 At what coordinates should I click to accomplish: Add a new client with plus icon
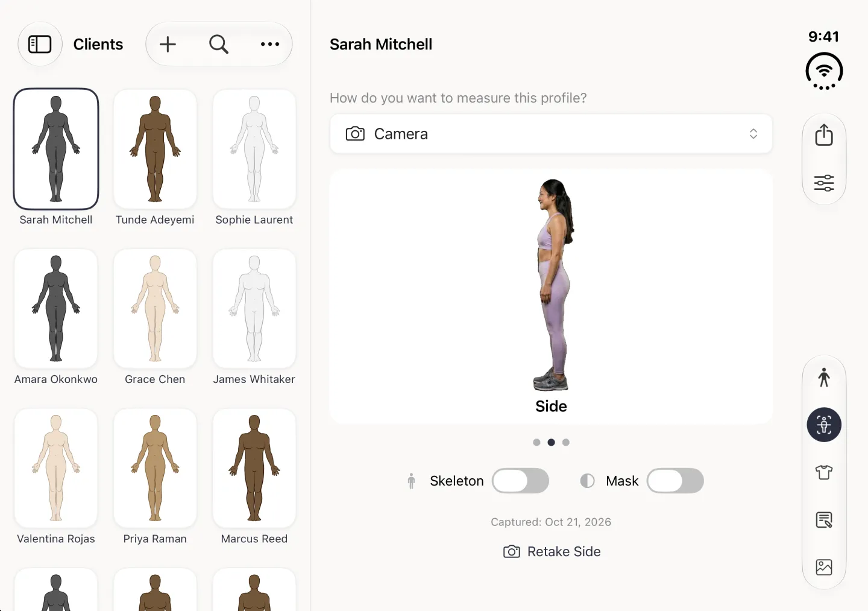[168, 44]
